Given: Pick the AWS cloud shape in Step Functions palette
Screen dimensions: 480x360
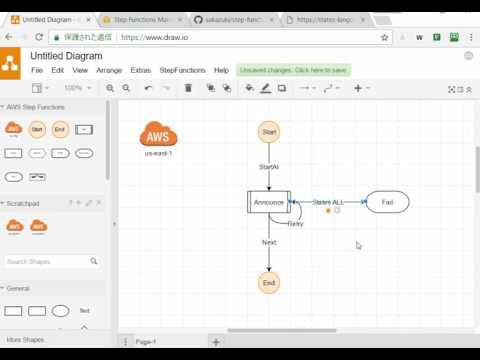Looking at the screenshot, I should [13, 129].
